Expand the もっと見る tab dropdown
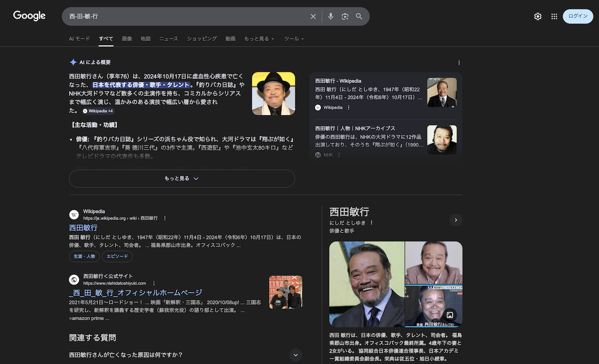Viewport: 599px width, 364px height. pos(259,38)
